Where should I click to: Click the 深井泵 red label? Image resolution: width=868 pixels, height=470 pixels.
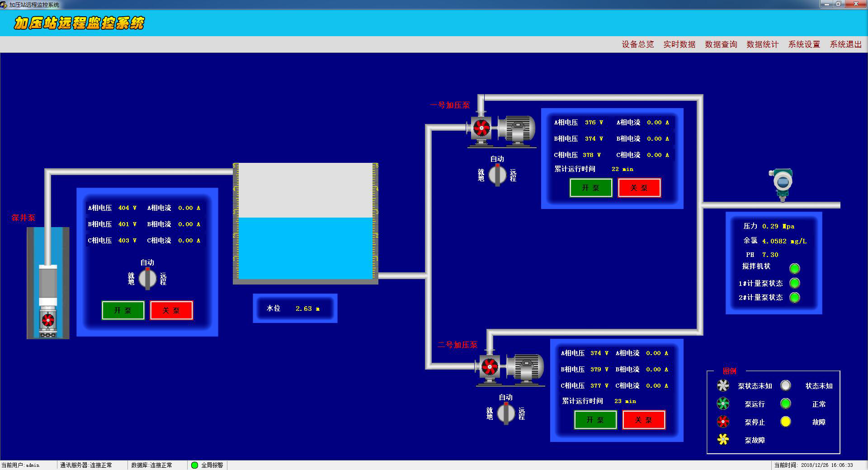(x=24, y=218)
